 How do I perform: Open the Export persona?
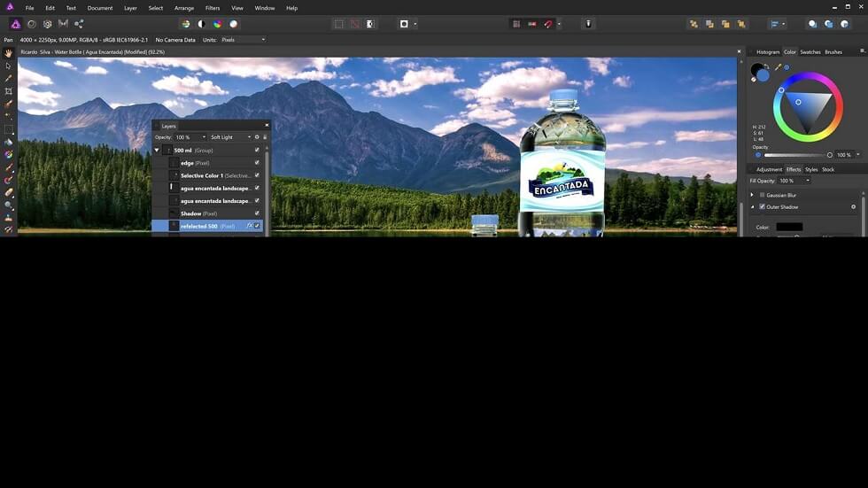click(79, 24)
